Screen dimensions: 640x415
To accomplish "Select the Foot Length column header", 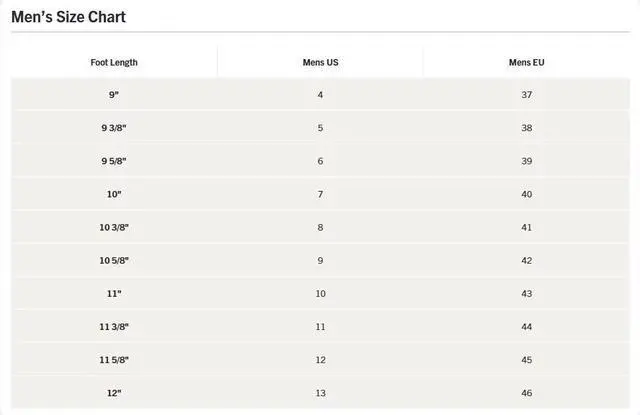I will (114, 62).
